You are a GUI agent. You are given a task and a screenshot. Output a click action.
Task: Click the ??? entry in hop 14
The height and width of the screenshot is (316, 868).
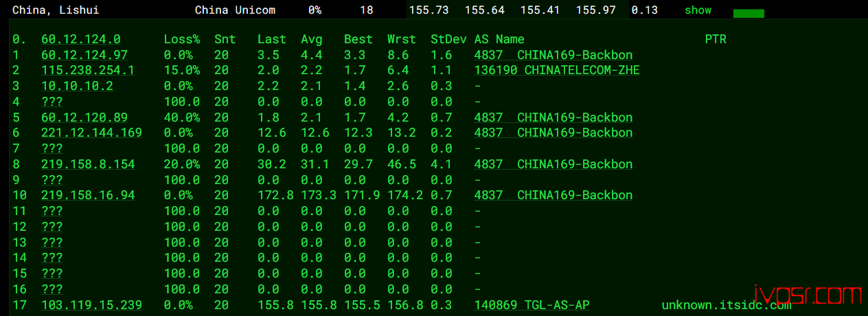click(x=52, y=258)
